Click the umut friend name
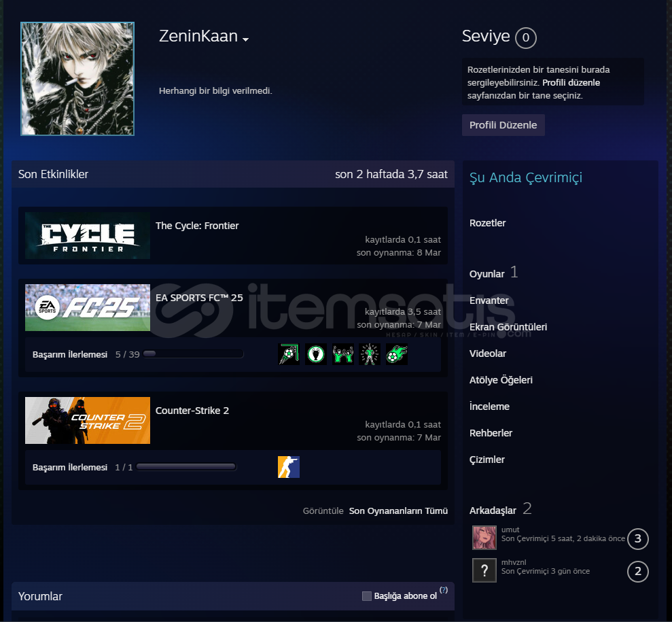Viewport: 672px width, 622px height. (510, 530)
